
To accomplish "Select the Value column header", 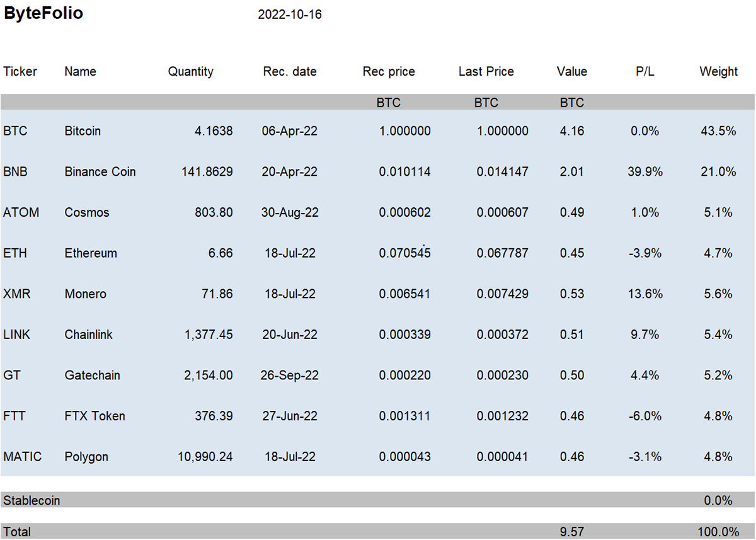I will [572, 71].
